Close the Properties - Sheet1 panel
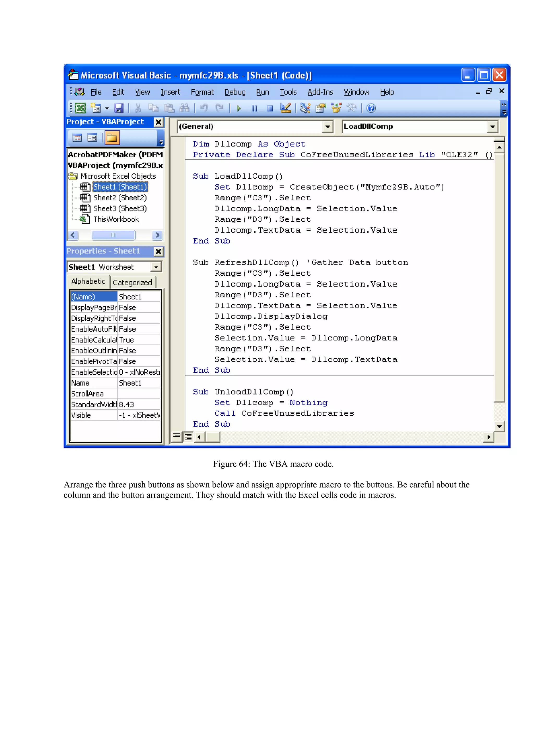This screenshot has height=756, width=534. pos(158,251)
